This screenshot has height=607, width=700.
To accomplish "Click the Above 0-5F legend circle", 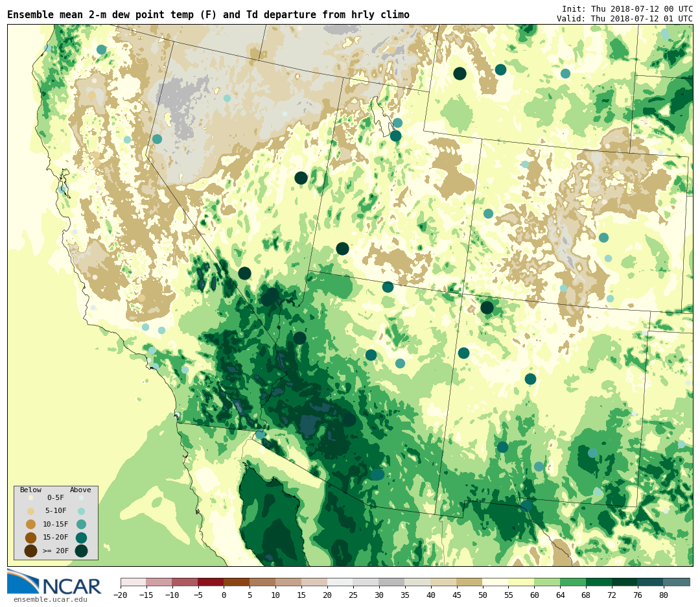I will (81, 497).
